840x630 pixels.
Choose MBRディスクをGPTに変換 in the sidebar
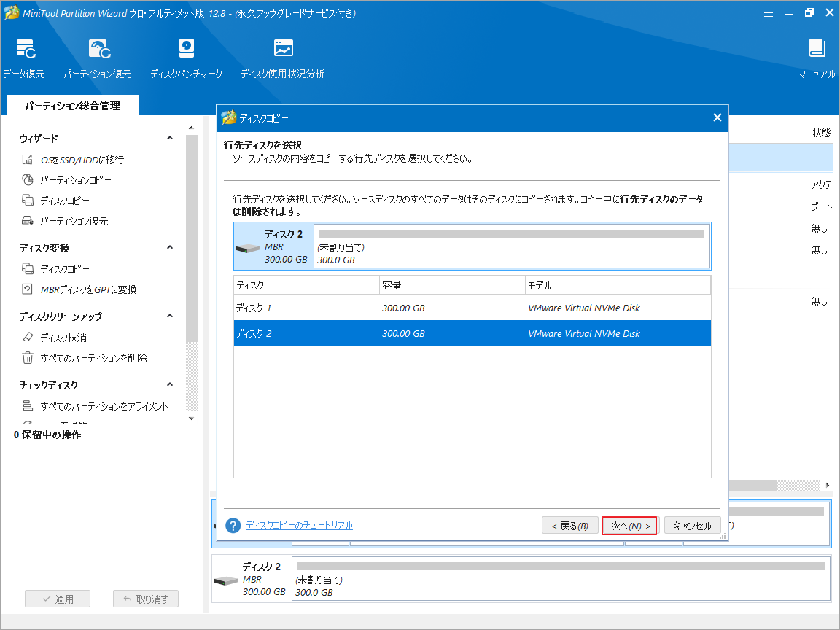(x=89, y=289)
